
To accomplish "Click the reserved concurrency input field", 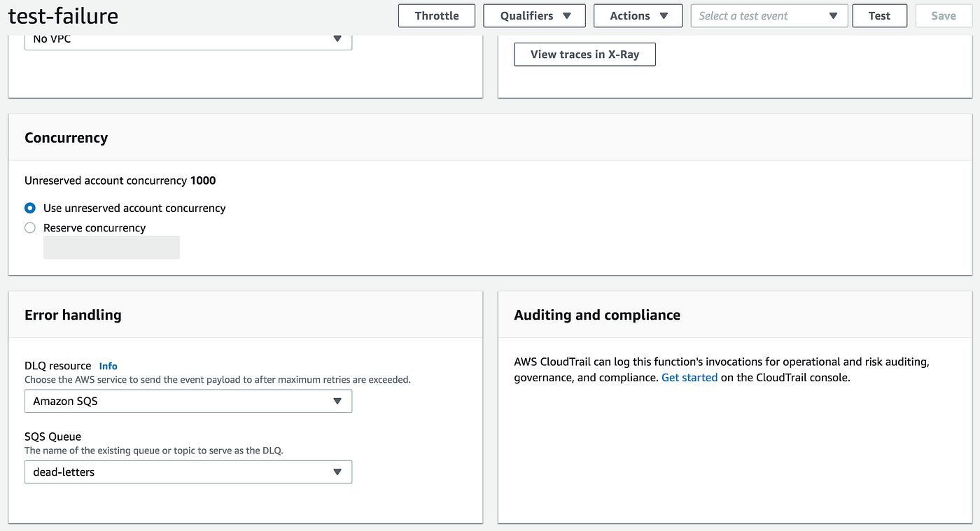I will (111, 247).
